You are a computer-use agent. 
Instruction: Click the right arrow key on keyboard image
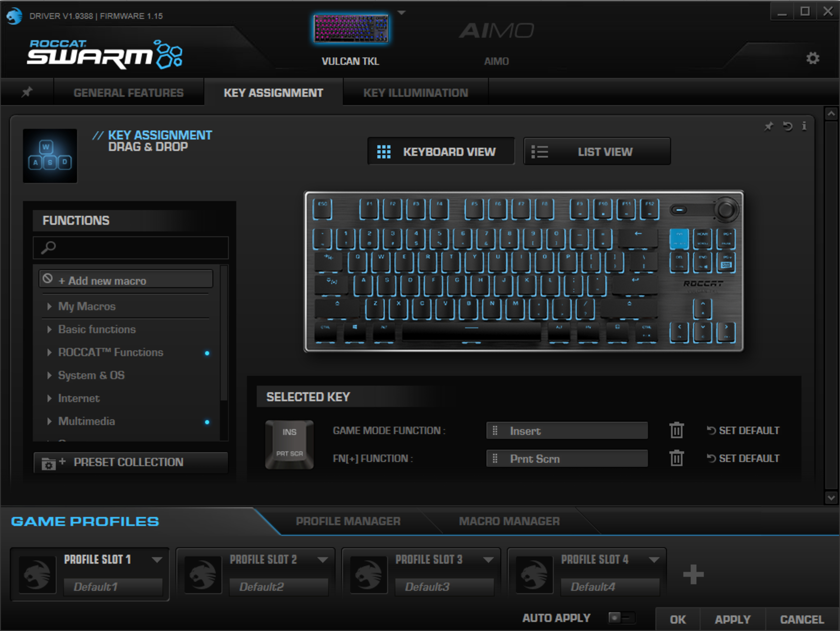726,332
